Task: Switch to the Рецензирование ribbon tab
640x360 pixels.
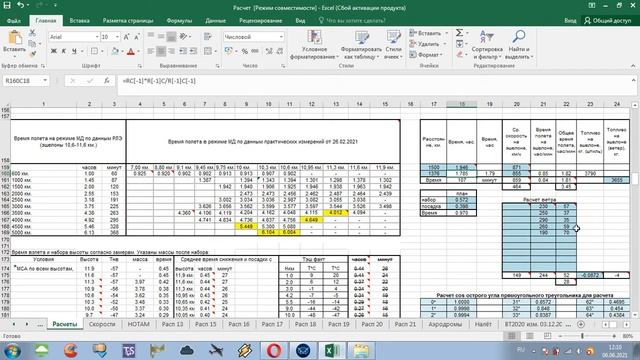Action: (260, 20)
